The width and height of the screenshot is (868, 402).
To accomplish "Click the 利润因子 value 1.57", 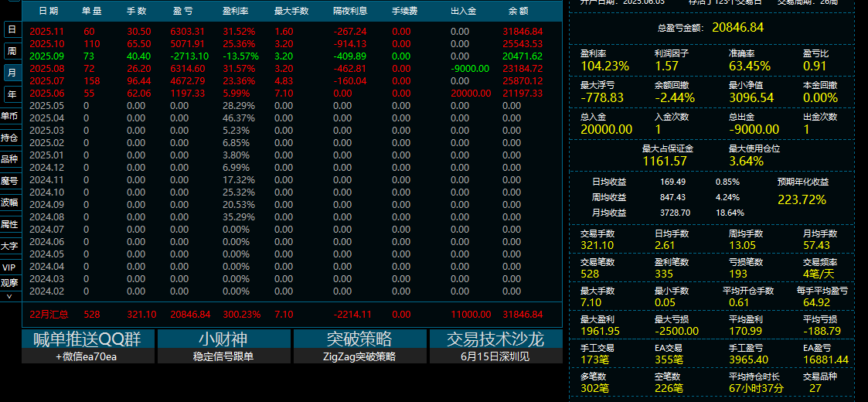I will tap(666, 66).
